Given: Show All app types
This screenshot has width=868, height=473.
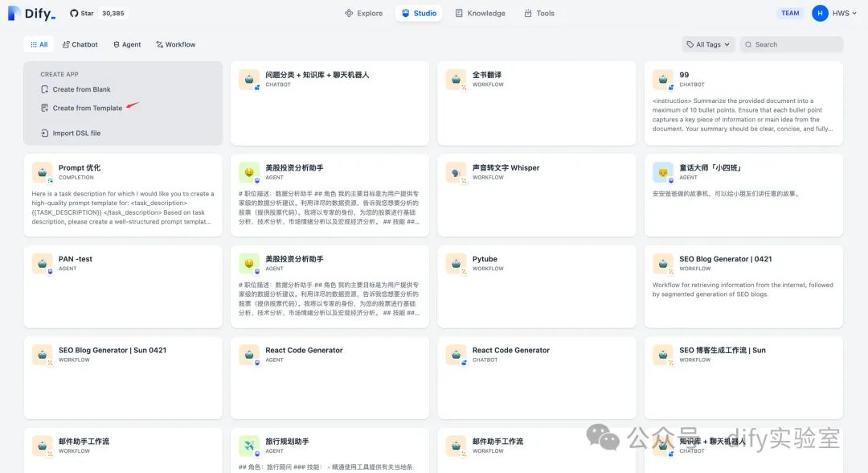Looking at the screenshot, I should click(39, 44).
